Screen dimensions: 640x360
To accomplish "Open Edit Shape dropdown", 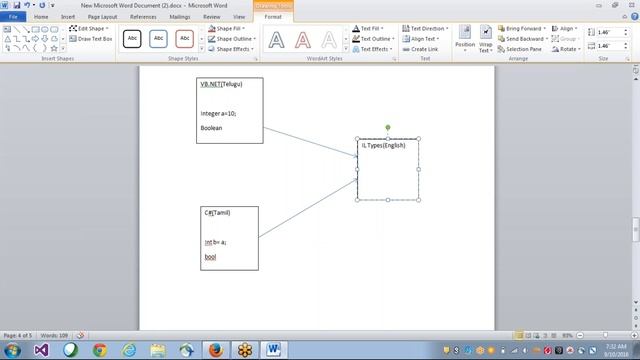I will point(89,29).
